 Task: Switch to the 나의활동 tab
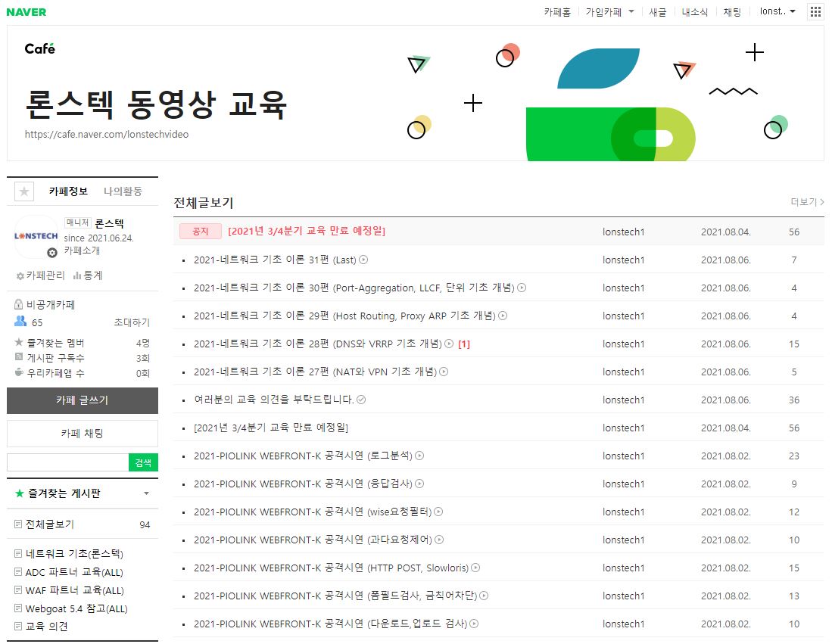123,191
